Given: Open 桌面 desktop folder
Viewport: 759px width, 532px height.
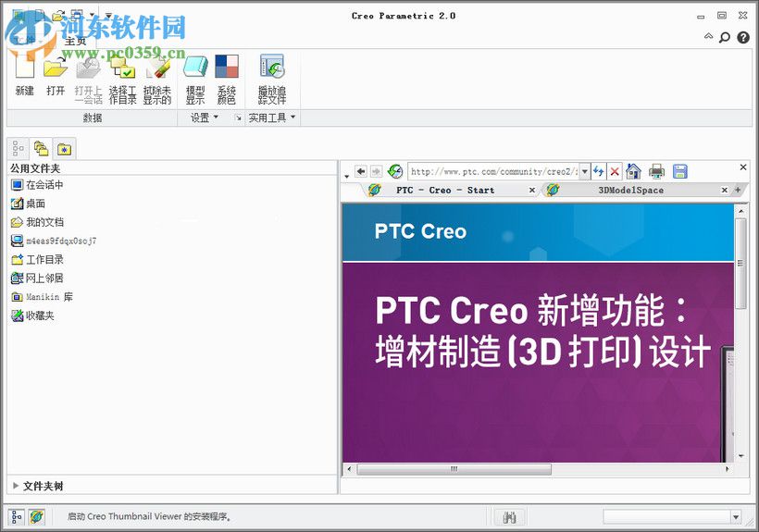Looking at the screenshot, I should coord(28,204).
